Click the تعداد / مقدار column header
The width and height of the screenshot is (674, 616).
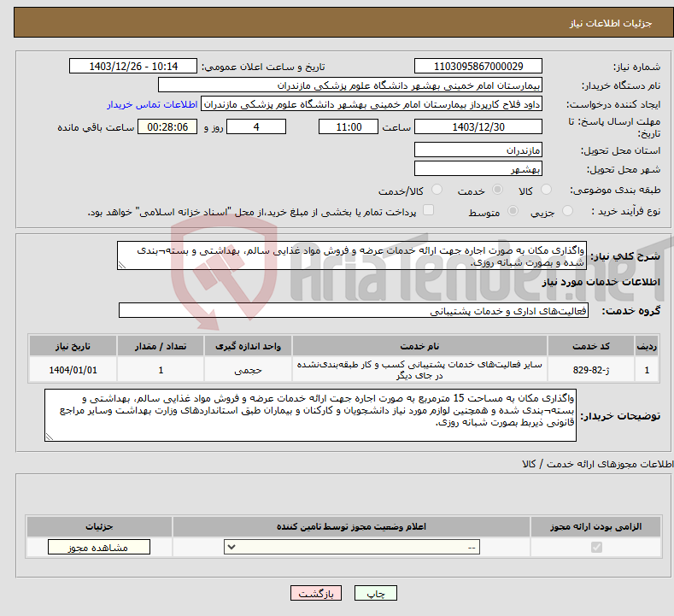click(x=161, y=346)
